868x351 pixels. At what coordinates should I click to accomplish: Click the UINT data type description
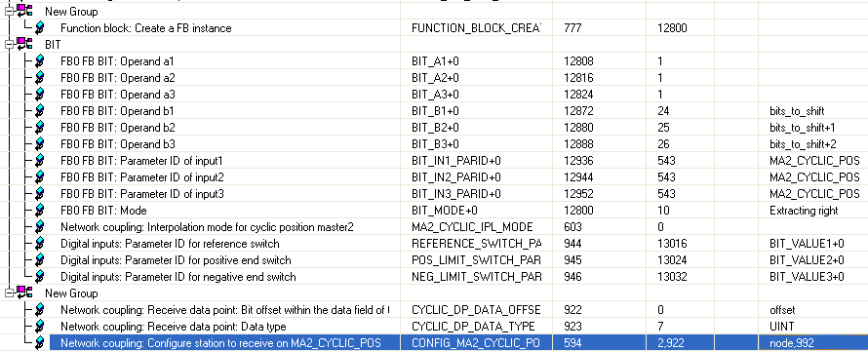(x=780, y=327)
